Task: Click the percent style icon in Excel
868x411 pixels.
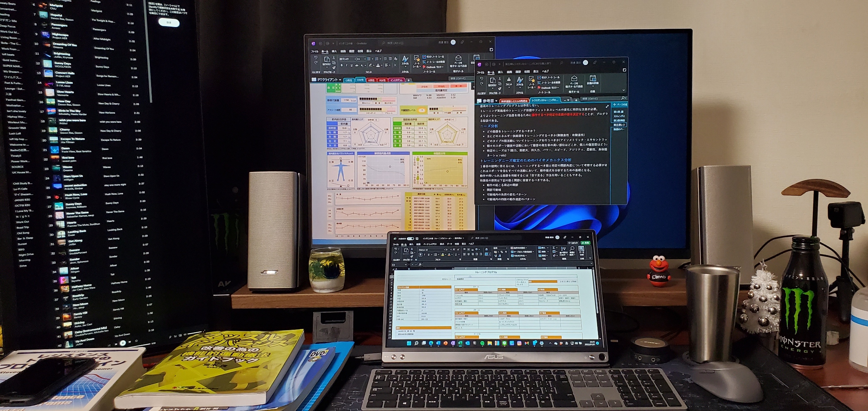Action: point(502,252)
